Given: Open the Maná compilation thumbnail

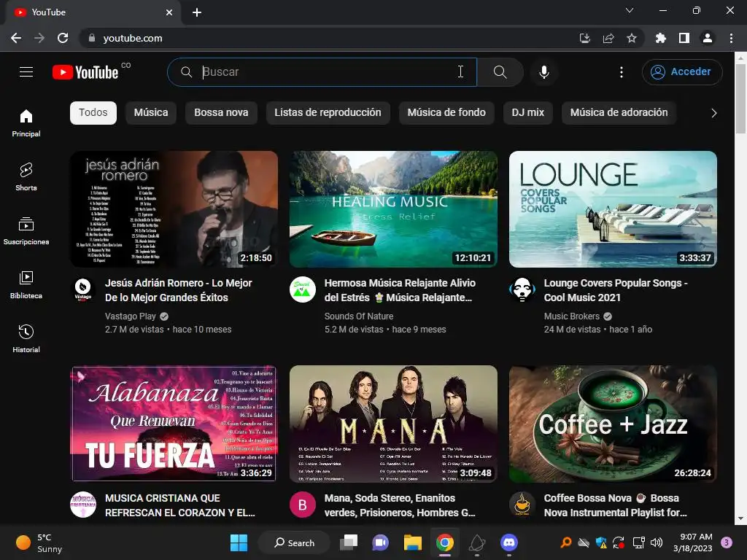Looking at the screenshot, I should coord(393,424).
